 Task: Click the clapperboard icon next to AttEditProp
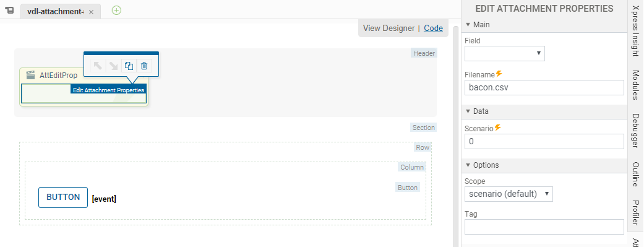[30, 75]
